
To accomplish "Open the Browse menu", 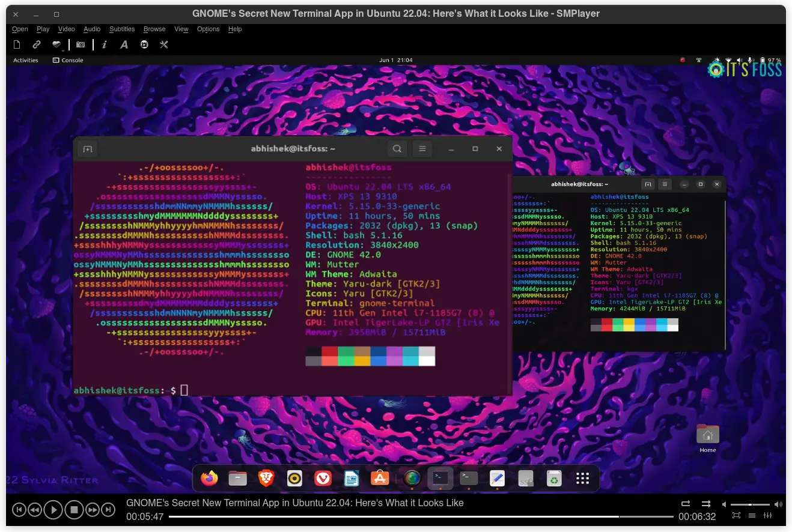I will pyautogui.click(x=154, y=29).
